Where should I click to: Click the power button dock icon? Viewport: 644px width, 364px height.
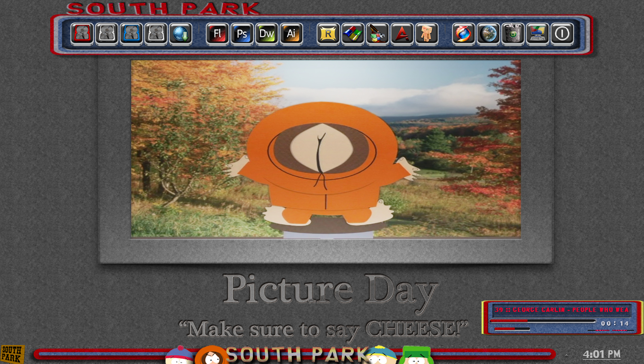(563, 34)
